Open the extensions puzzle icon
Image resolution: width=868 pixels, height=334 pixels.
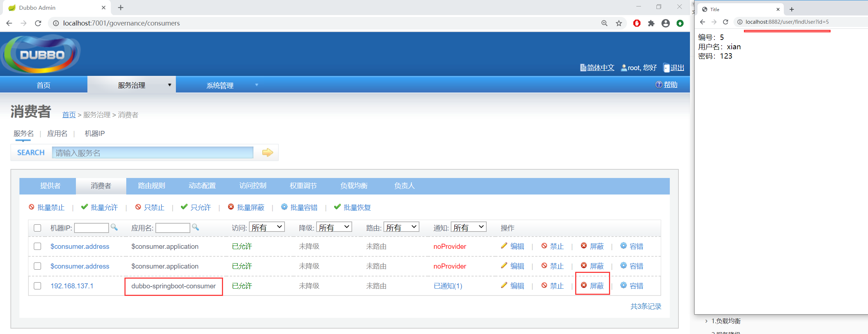tap(651, 23)
